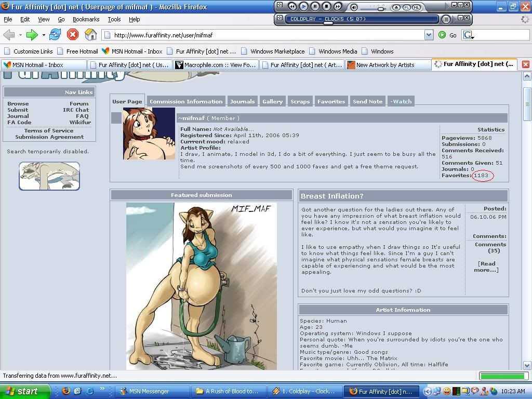
Task: Toggle the PL playlist button in the media player
Action: click(x=407, y=7)
